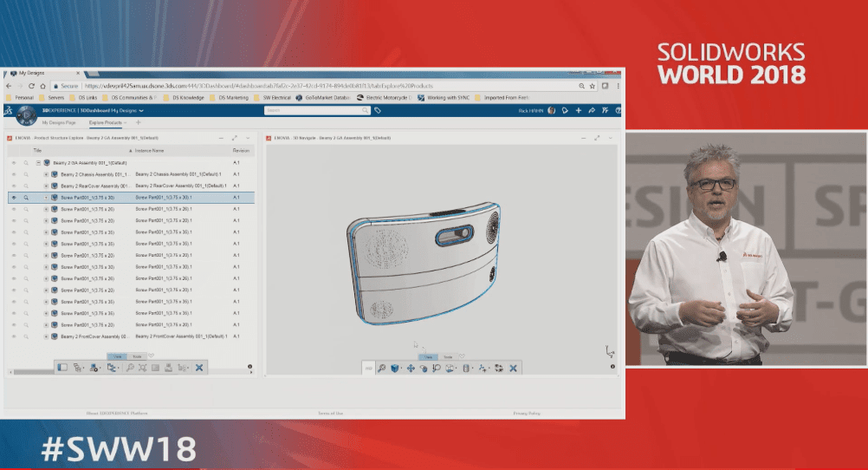Switch to My Designs Page tab
Viewport: 868px width, 470px height.
pos(59,122)
